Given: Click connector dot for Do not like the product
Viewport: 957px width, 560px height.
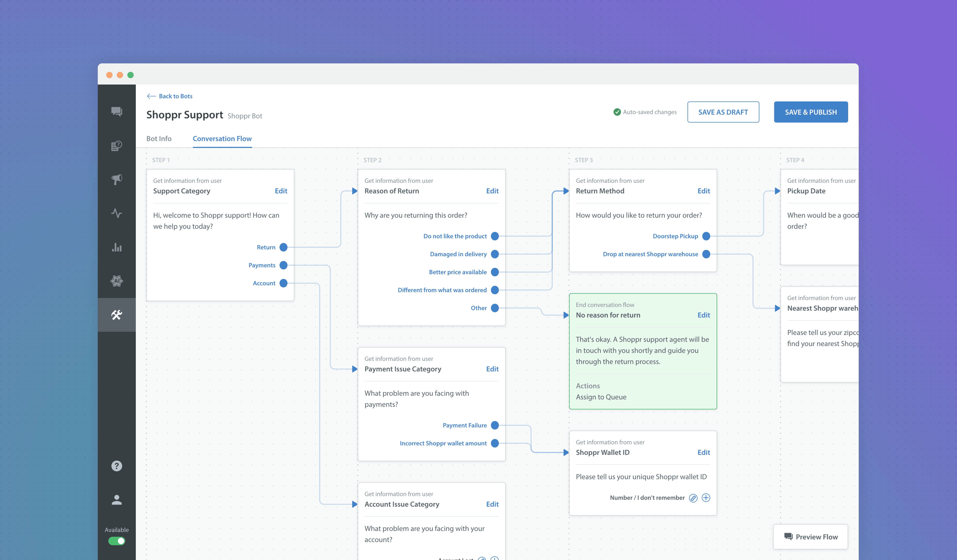Looking at the screenshot, I should click(495, 236).
